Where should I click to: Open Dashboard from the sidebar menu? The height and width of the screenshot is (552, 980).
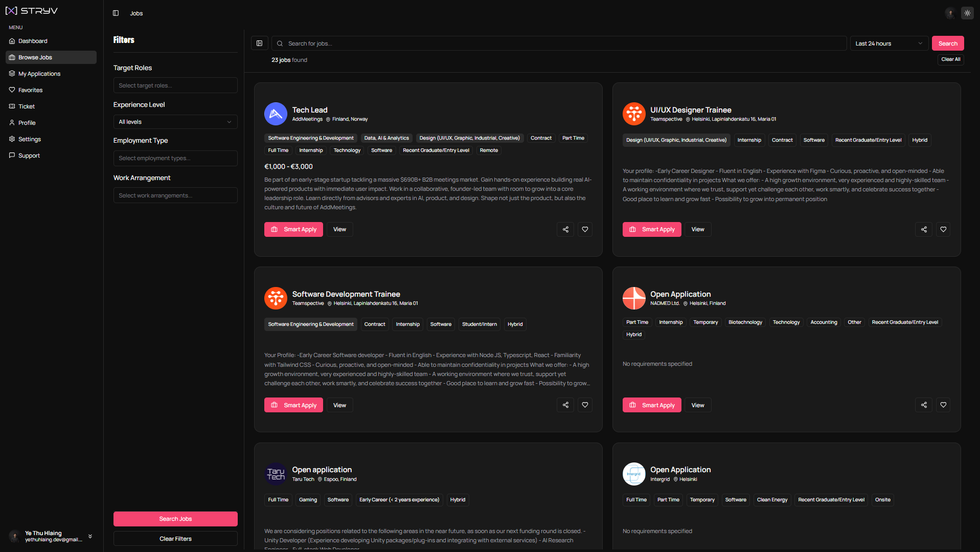pos(51,41)
